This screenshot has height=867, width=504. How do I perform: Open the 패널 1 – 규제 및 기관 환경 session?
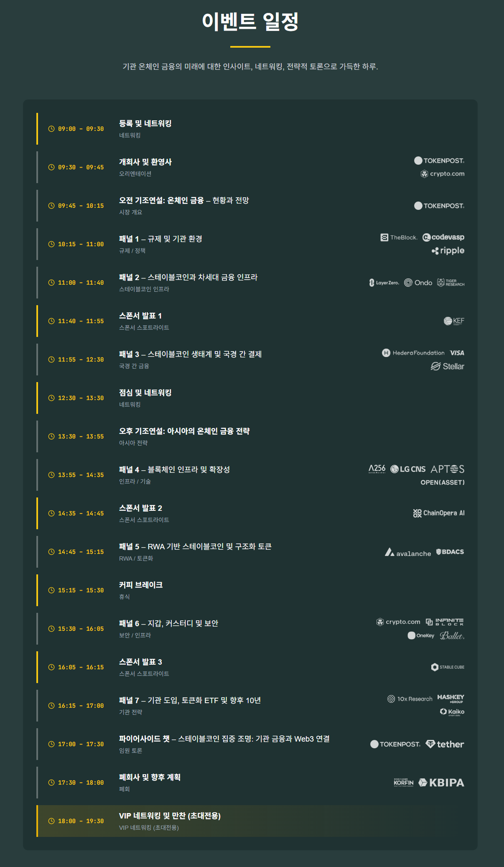(160, 239)
